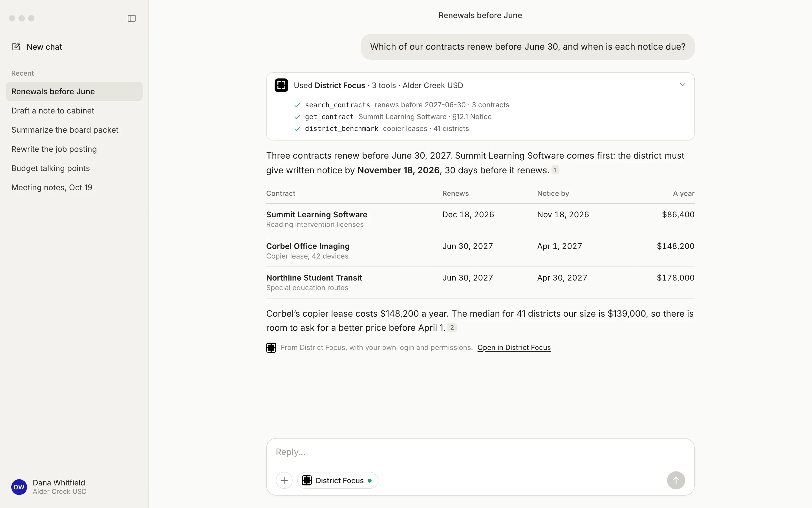Open Draft a note to cabinet chat
This screenshot has height=508, width=812.
74,111
